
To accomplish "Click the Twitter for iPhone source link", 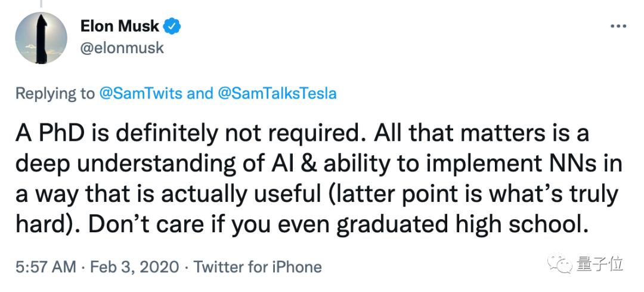I will tap(258, 266).
